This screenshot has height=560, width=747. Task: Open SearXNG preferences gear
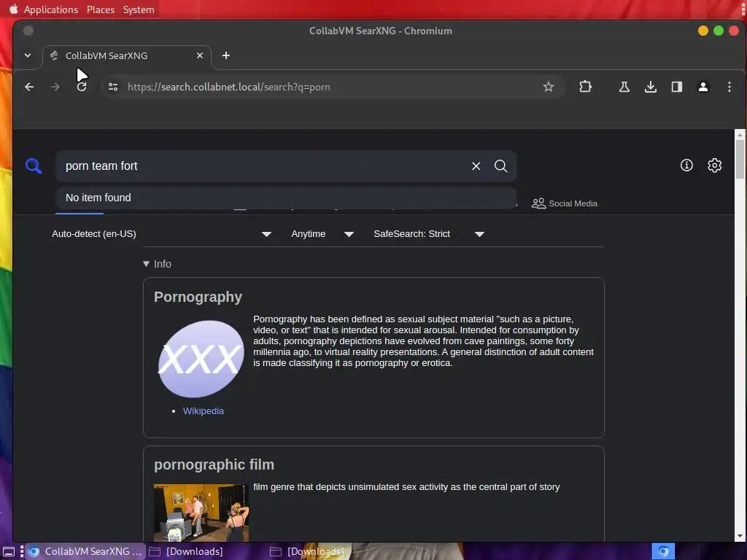tap(714, 166)
